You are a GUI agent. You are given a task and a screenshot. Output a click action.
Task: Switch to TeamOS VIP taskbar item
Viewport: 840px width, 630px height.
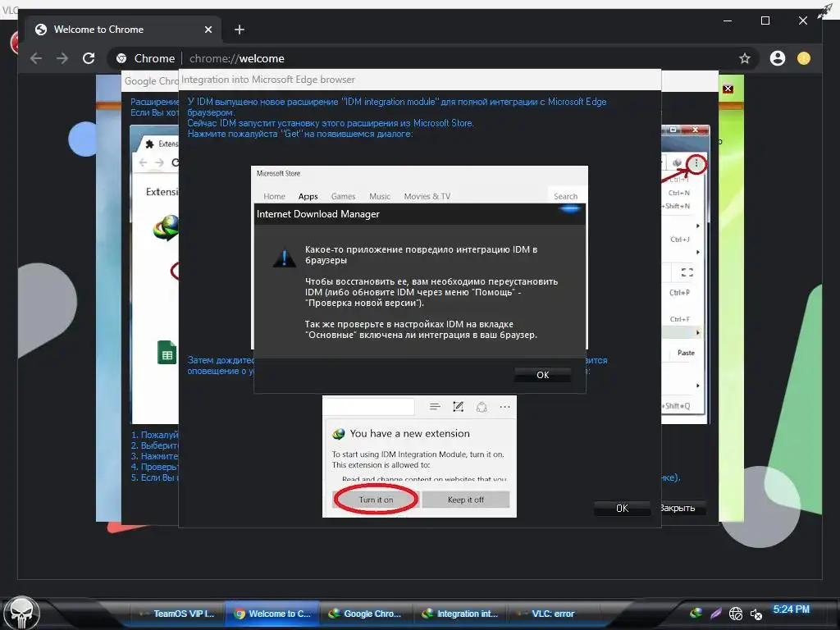coord(177,614)
